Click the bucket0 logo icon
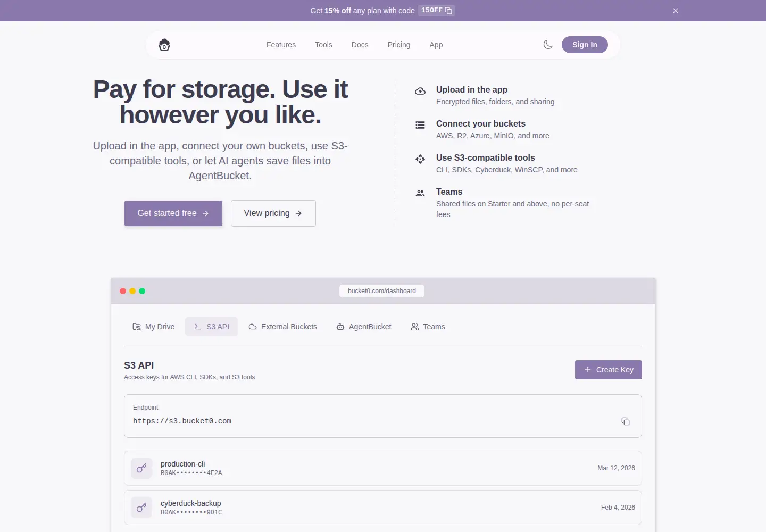766x532 pixels. 164,45
